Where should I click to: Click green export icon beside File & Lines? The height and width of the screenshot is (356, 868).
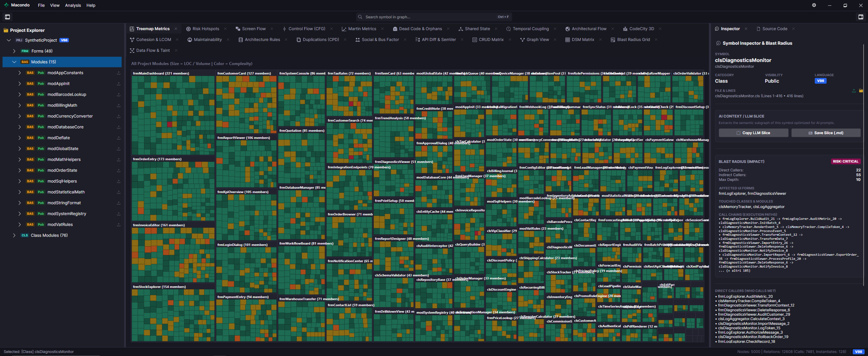click(x=854, y=91)
